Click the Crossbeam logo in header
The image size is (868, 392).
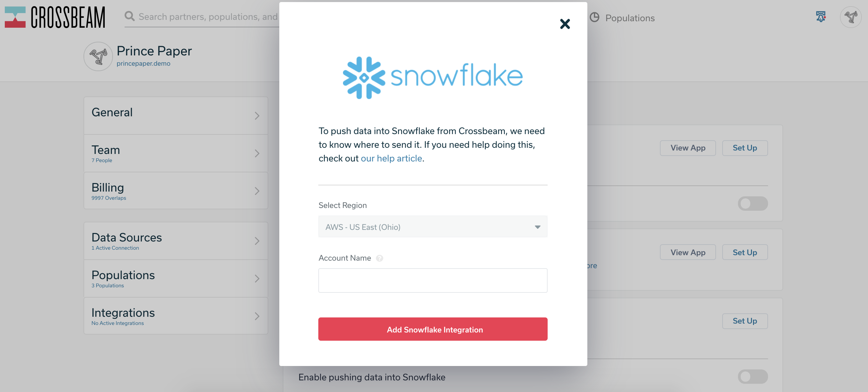[55, 17]
